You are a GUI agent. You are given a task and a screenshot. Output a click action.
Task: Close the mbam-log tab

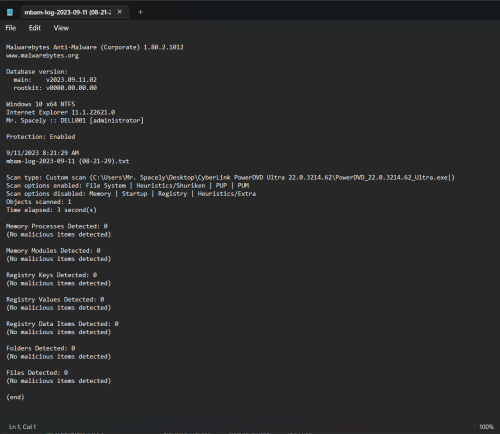pos(120,12)
